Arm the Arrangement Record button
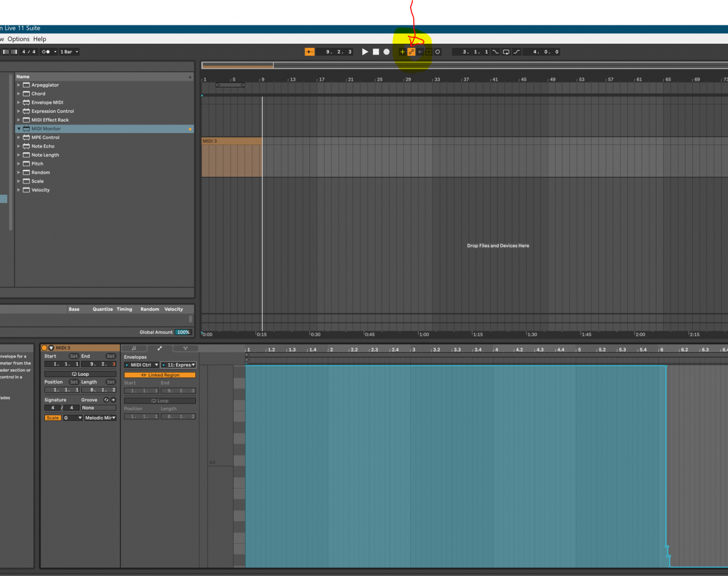The width and height of the screenshot is (728, 576). click(386, 52)
